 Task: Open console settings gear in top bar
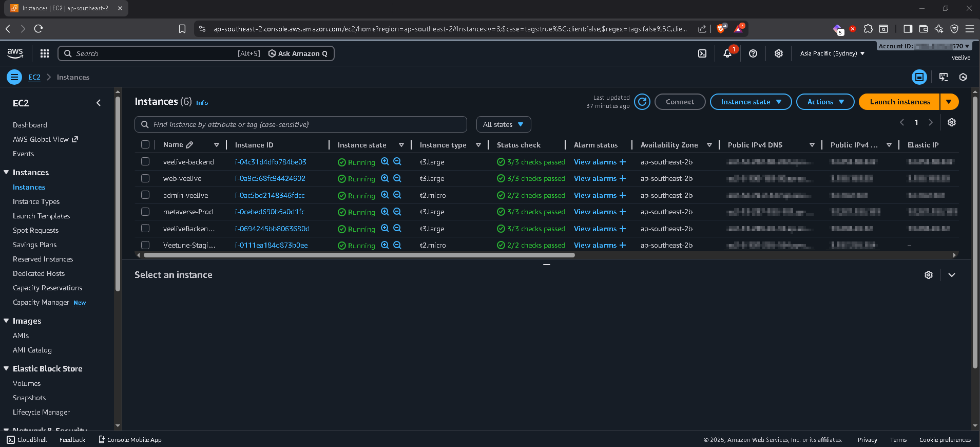[779, 53]
